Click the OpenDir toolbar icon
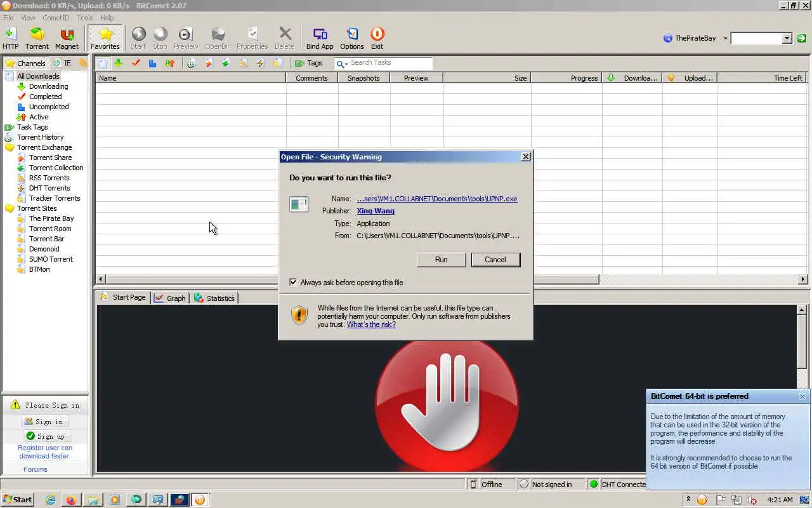This screenshot has height=508, width=812. (x=218, y=38)
